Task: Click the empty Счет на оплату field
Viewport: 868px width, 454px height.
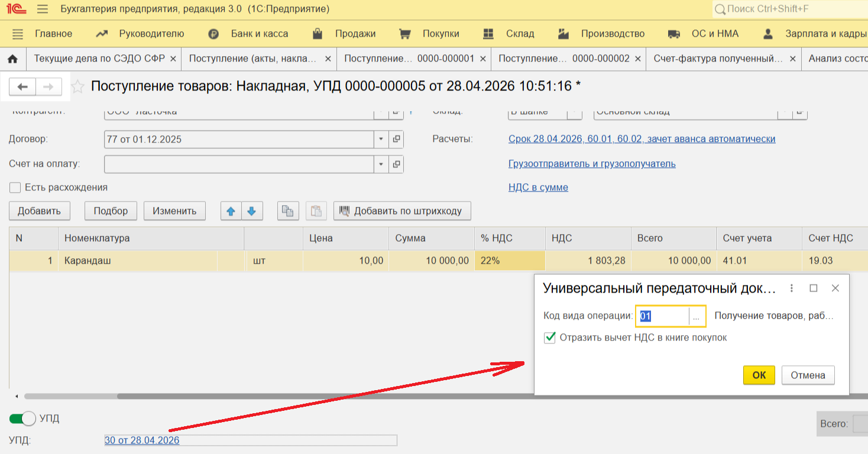Action: pos(239,164)
